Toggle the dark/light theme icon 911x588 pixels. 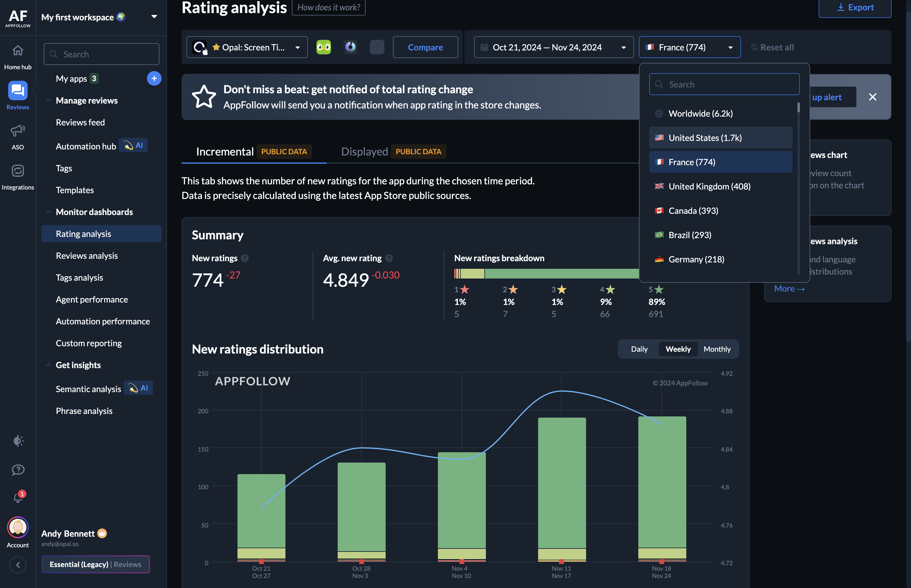18,441
